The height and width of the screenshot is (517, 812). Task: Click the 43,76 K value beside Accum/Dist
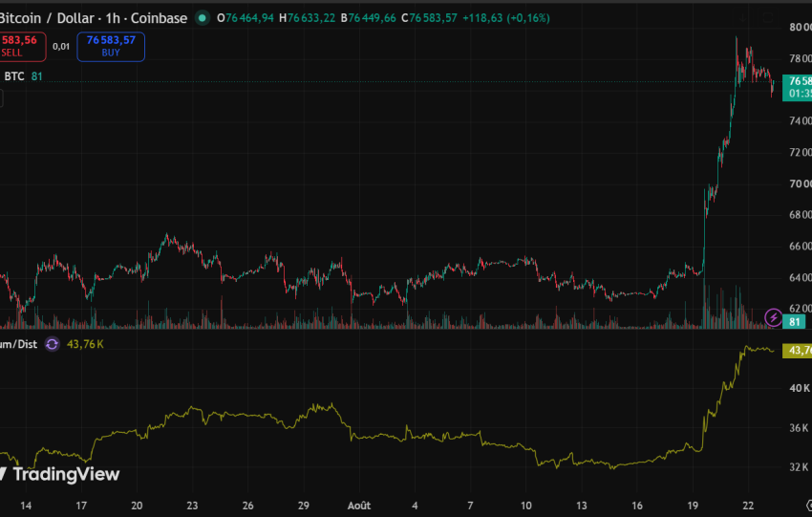85,344
